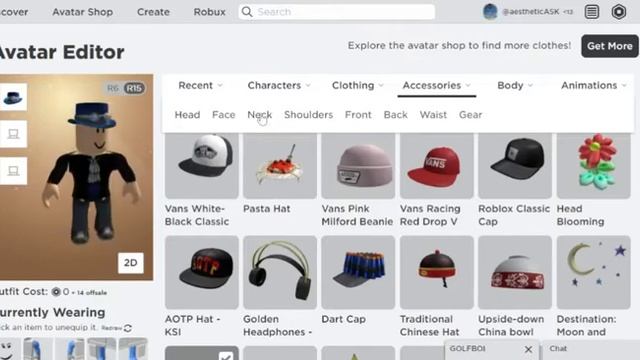Equip the Roblox Classic Cap
Viewport: 640px width, 360px height.
coord(515,165)
